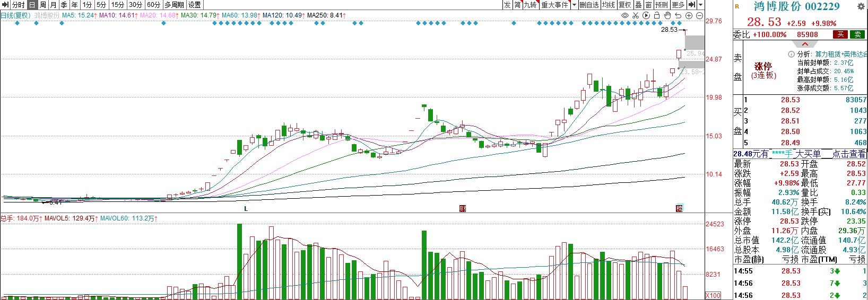Click 删自选 to remove from watchlist

[589, 5]
